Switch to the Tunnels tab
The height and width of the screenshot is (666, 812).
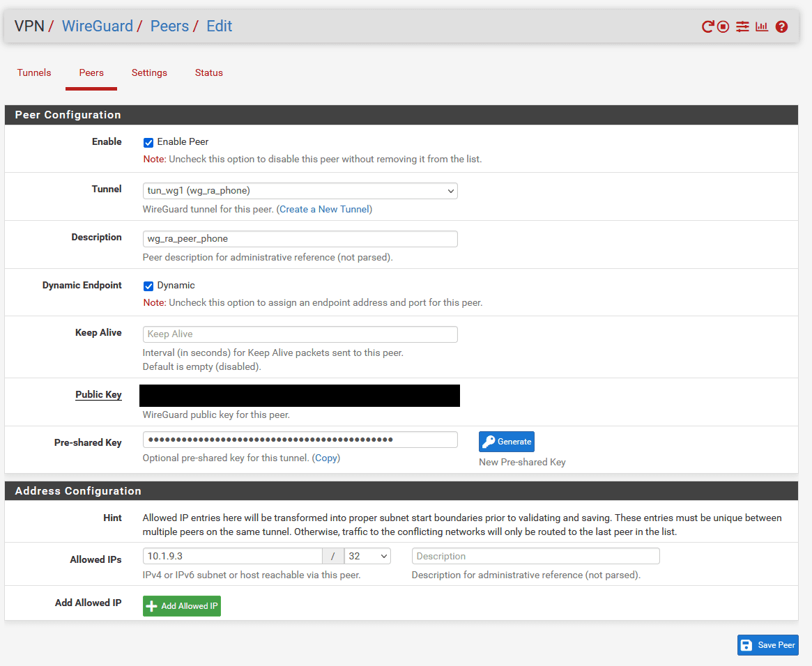(34, 73)
